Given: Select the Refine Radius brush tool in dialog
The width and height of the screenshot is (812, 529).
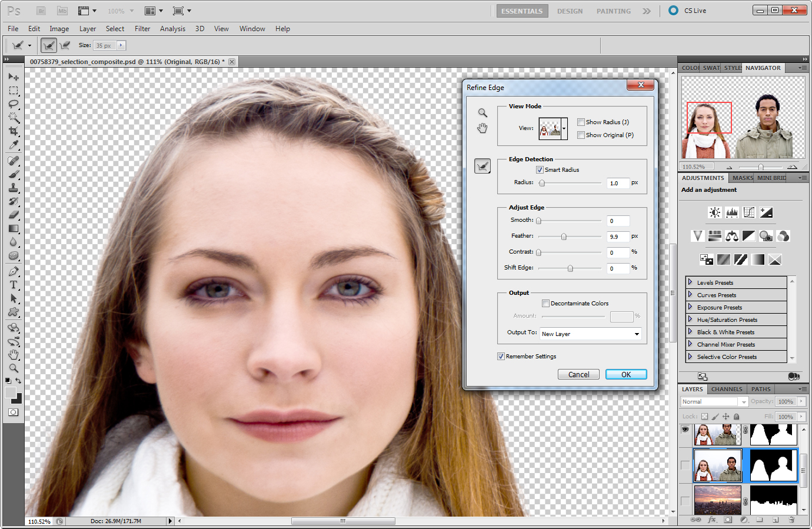Looking at the screenshot, I should (x=482, y=167).
